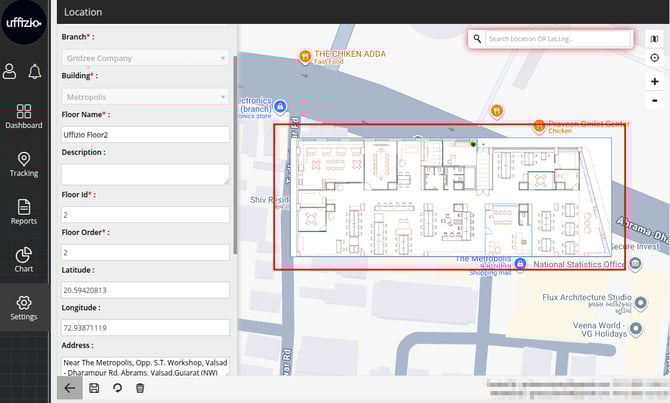This screenshot has width=670, height=403.
Task: Open the Building dropdown showing Metropolis
Action: point(145,96)
